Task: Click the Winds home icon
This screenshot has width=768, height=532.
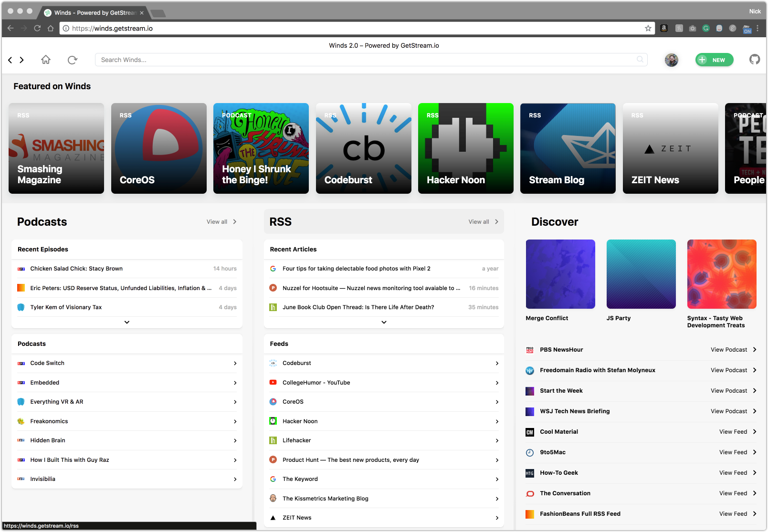Action: coord(46,60)
